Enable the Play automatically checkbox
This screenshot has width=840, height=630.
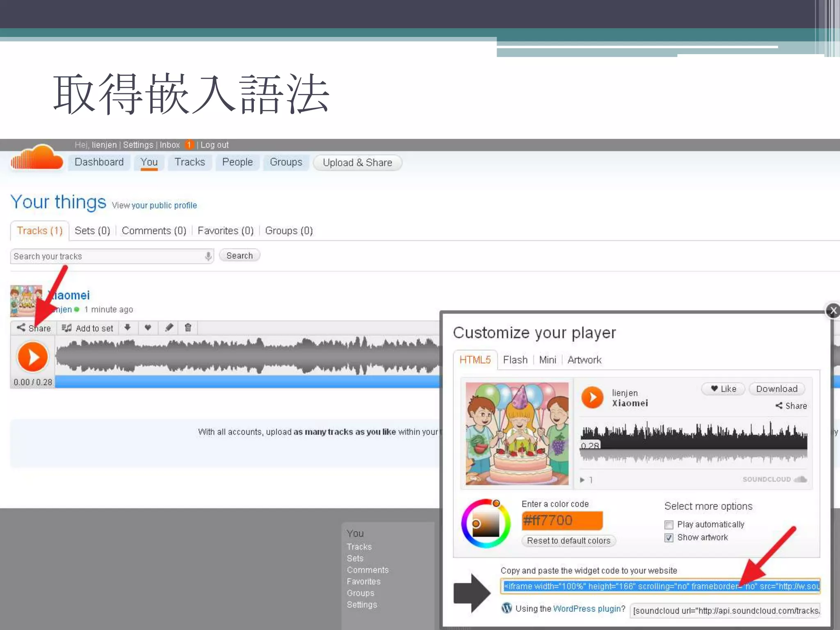[x=669, y=525]
